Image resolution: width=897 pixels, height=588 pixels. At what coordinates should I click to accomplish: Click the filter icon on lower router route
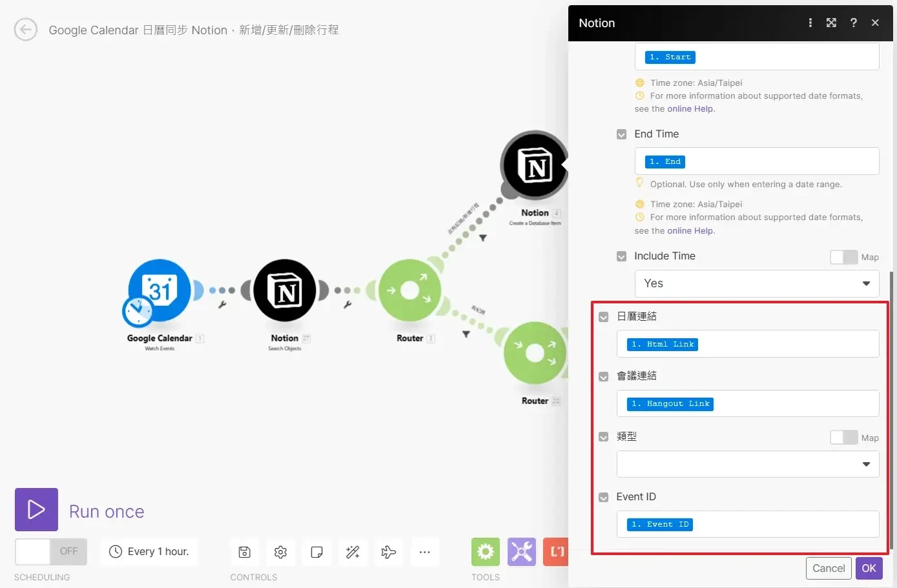(466, 334)
